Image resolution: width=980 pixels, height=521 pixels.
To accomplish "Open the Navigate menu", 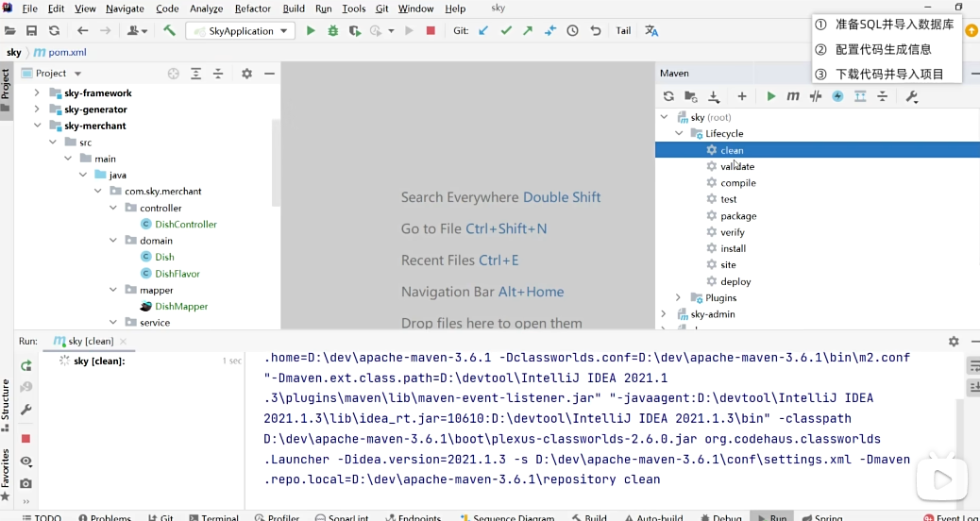I will tap(125, 8).
